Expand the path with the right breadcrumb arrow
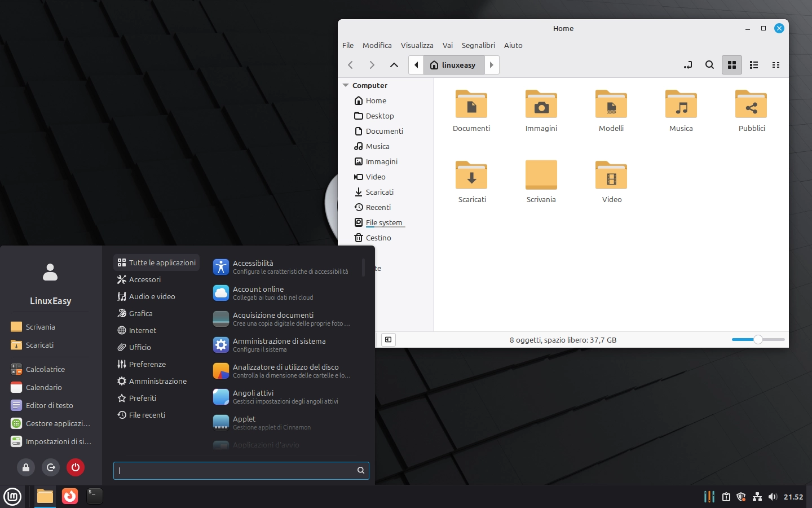Screen dimensions: 812x508 491,65
